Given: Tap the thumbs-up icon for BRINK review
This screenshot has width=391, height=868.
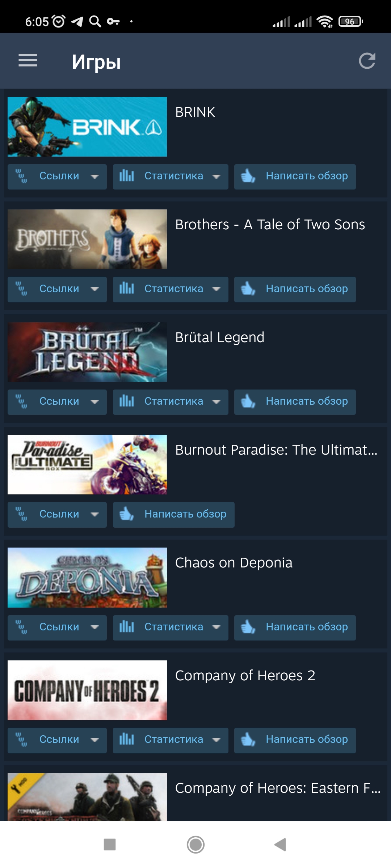Looking at the screenshot, I should pyautogui.click(x=248, y=176).
